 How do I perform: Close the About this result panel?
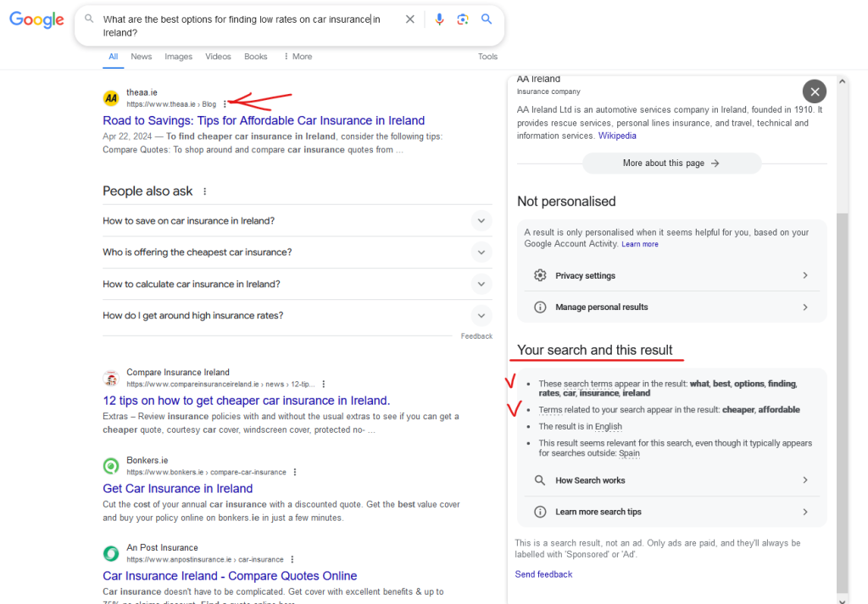[815, 91]
